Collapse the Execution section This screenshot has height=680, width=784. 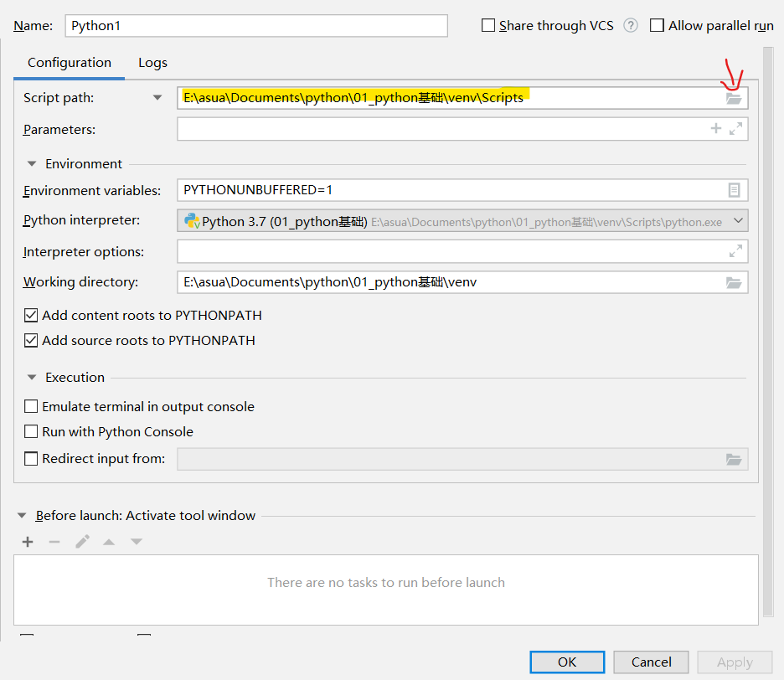[x=32, y=377]
